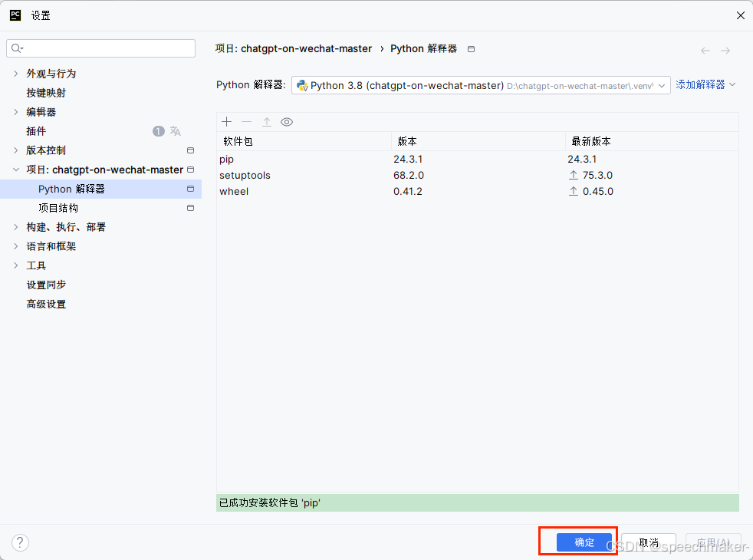Image resolution: width=753 pixels, height=560 pixels.
Task: Select 插件 in the settings tree
Action: tap(36, 131)
